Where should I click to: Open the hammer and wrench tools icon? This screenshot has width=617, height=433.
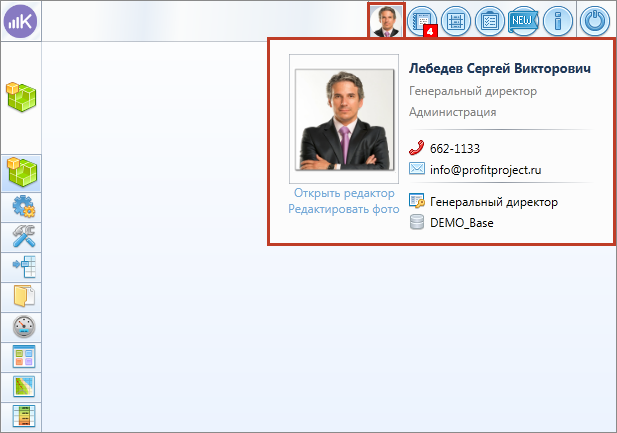24,236
